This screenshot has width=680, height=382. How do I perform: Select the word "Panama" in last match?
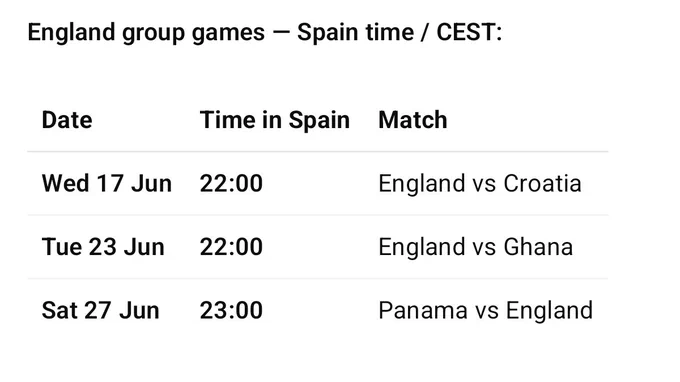pyautogui.click(x=423, y=310)
